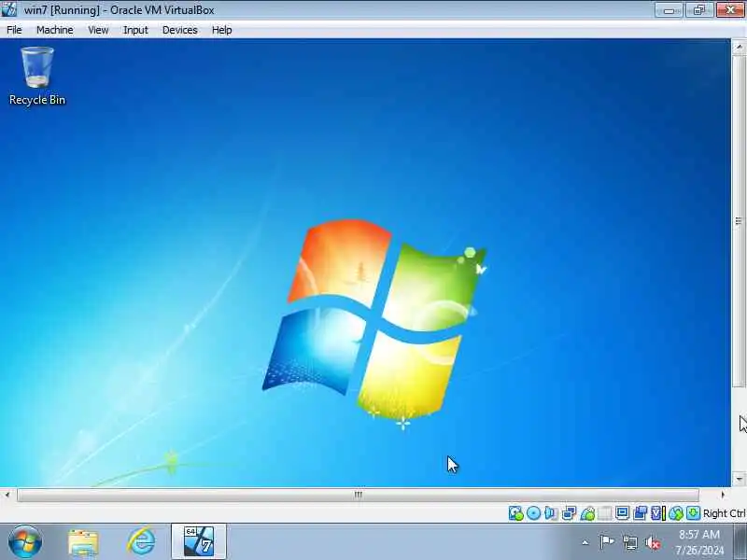This screenshot has height=560, width=747.
Task: Click the 8:57 AM clock in tray
Action: tap(699, 534)
